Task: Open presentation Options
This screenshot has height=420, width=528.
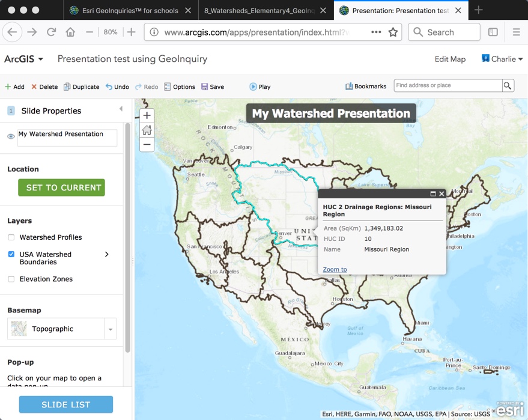Action: pyautogui.click(x=180, y=87)
